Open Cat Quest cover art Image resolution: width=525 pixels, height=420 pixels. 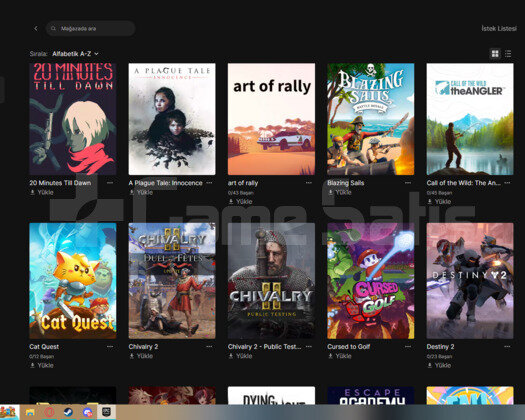point(73,281)
